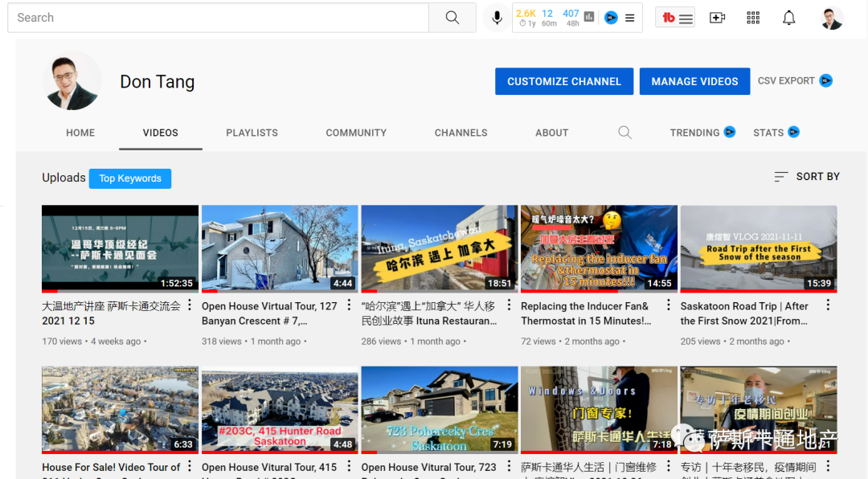Open the Road Trip First Snow thumbnail

[x=759, y=248]
